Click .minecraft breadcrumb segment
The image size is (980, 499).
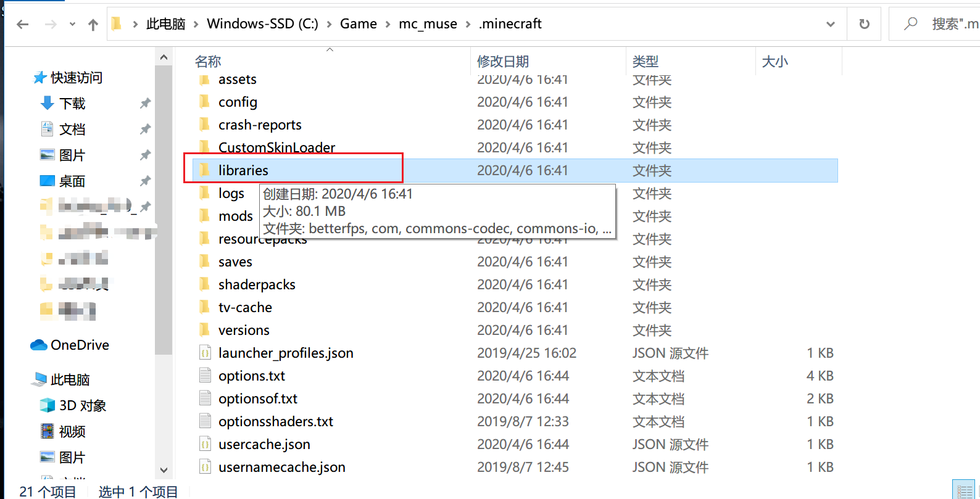510,24
